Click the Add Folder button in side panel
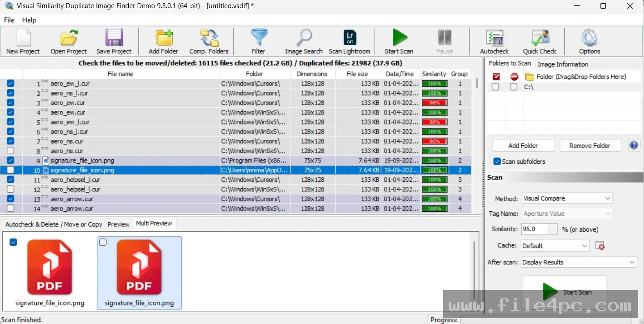The width and height of the screenshot is (644, 324). (x=523, y=146)
